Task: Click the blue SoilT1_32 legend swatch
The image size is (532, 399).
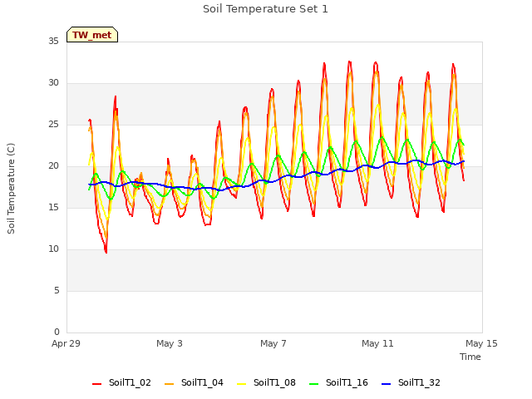Action: [386, 384]
